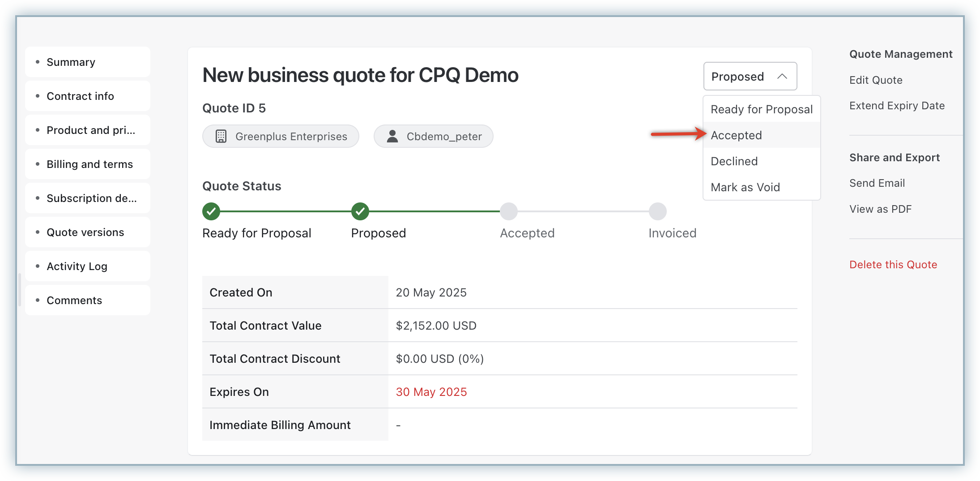Click Send Email under Share and Export
The height and width of the screenshot is (481, 980).
877,183
